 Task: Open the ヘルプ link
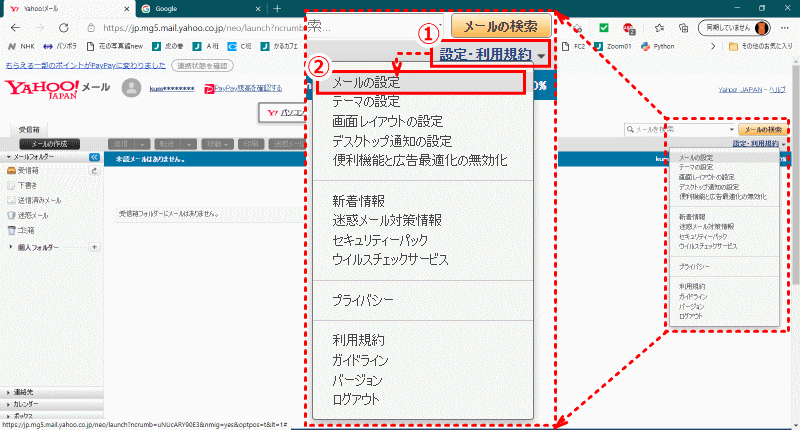point(777,89)
